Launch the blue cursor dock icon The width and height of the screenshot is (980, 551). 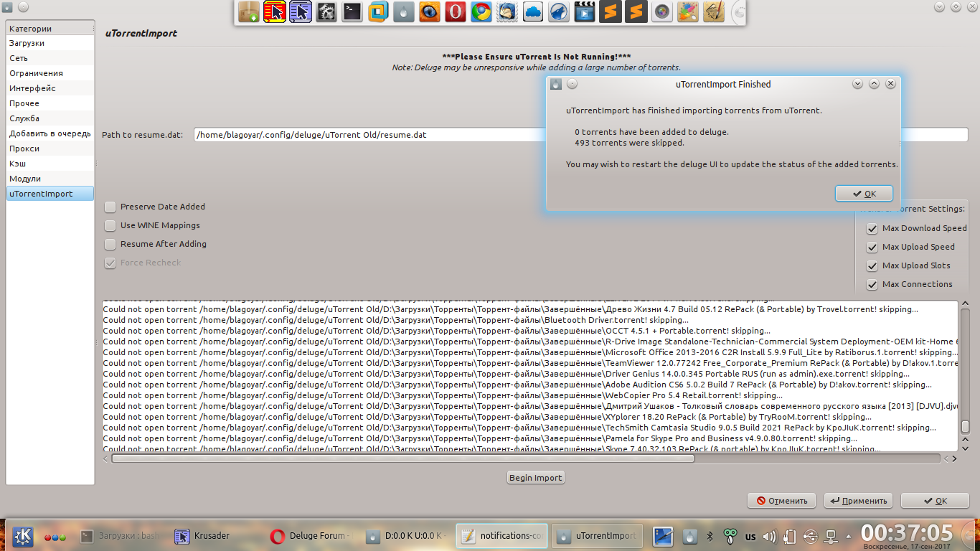[x=301, y=11]
